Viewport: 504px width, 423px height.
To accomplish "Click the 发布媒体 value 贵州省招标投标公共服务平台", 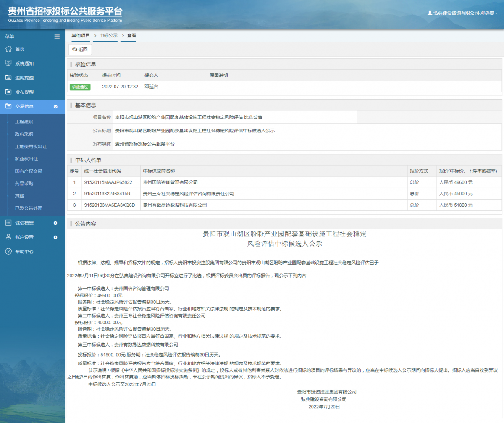I will tap(145, 144).
